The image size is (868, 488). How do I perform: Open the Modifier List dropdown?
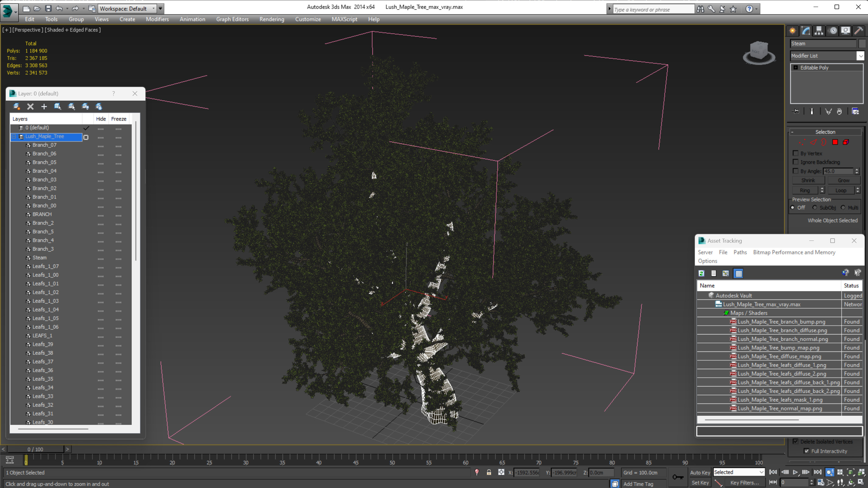click(x=860, y=56)
